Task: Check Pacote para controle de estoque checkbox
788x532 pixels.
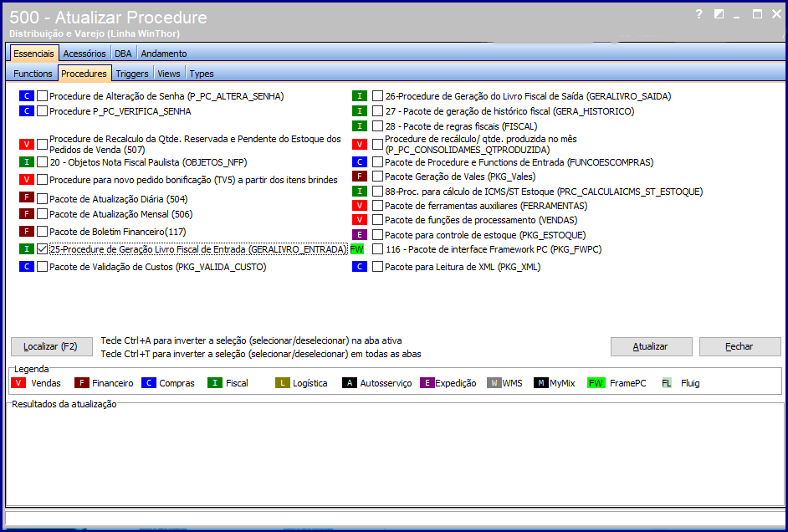Action: tap(377, 234)
